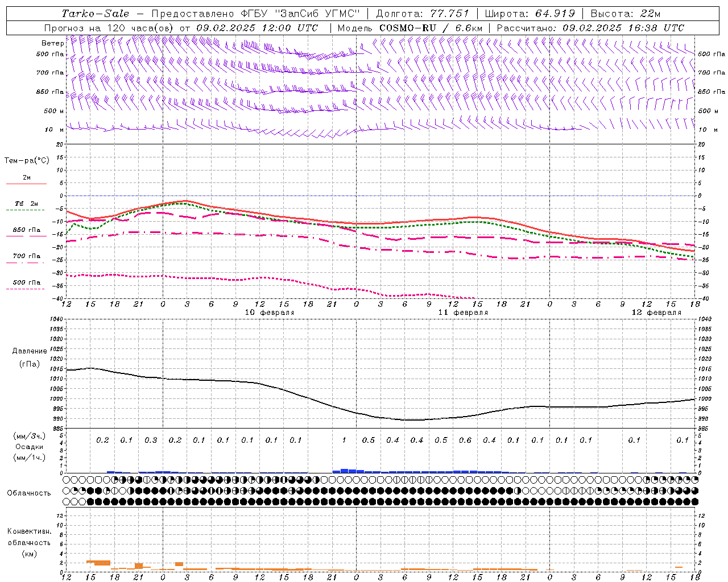The image size is (728, 582).
Task: Click the computed timestamp 09.02.2025 16:38 UTC
Action: pos(623,27)
